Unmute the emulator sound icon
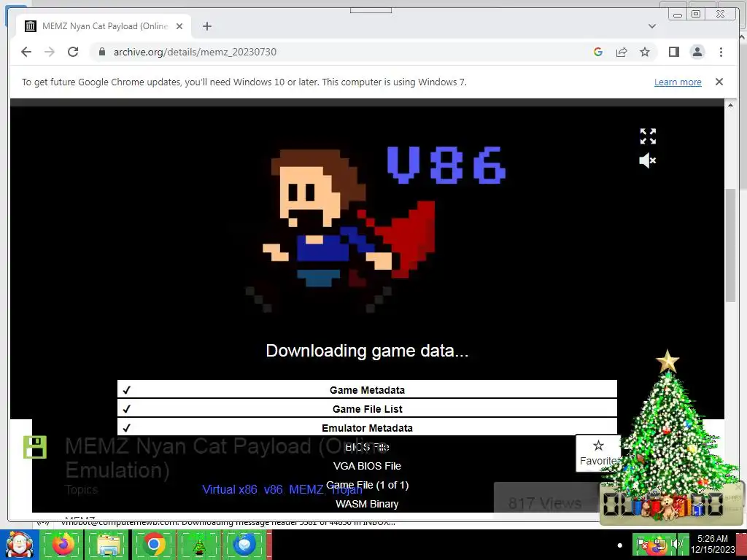 [x=648, y=160]
